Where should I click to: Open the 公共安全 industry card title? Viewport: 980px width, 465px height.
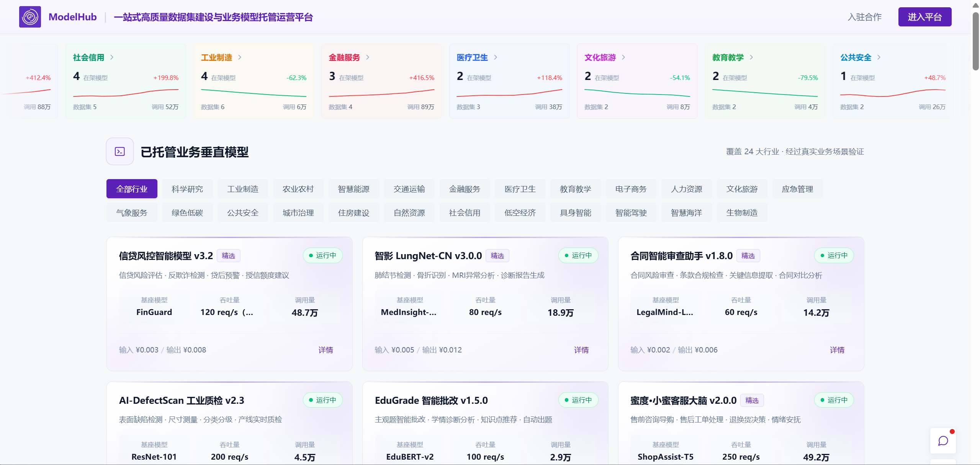point(856,57)
